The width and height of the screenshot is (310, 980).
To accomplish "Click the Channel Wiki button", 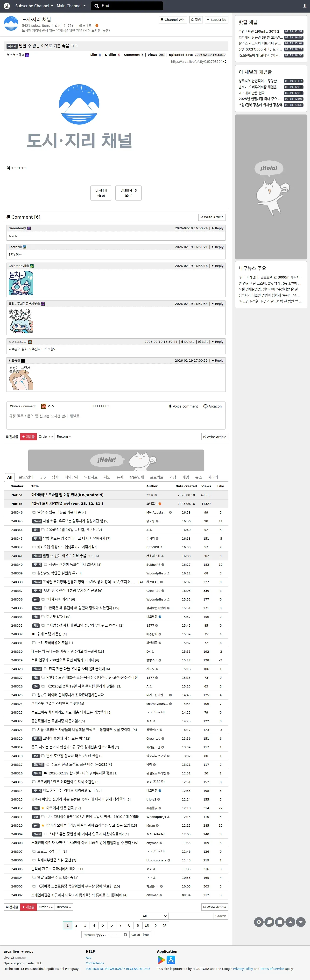I will [x=173, y=19].
